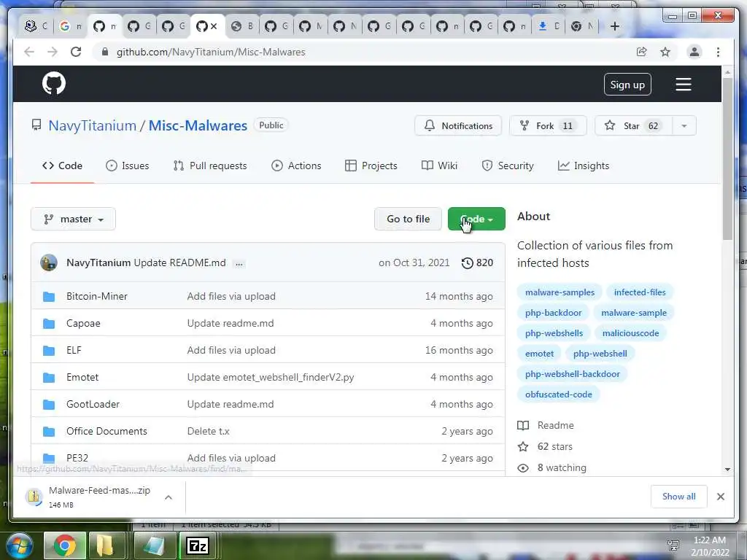Select the php-webshells topic tag
Image resolution: width=747 pixels, height=560 pixels.
coord(554,333)
